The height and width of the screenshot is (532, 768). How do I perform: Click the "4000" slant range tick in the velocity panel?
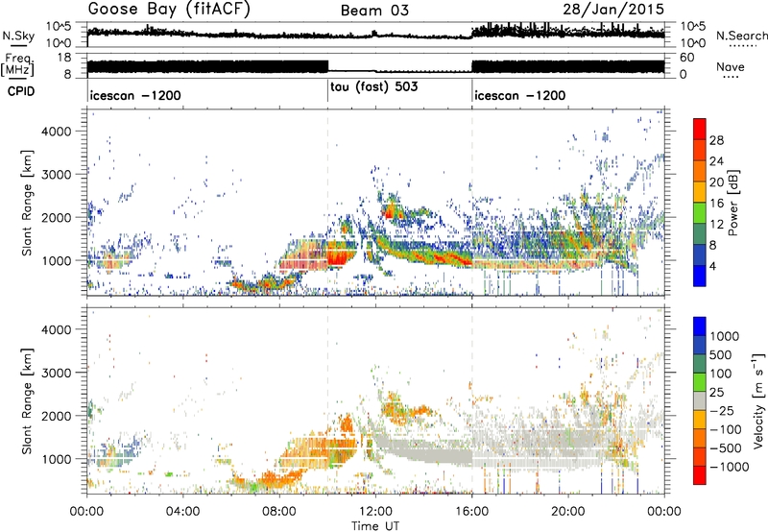click(57, 329)
